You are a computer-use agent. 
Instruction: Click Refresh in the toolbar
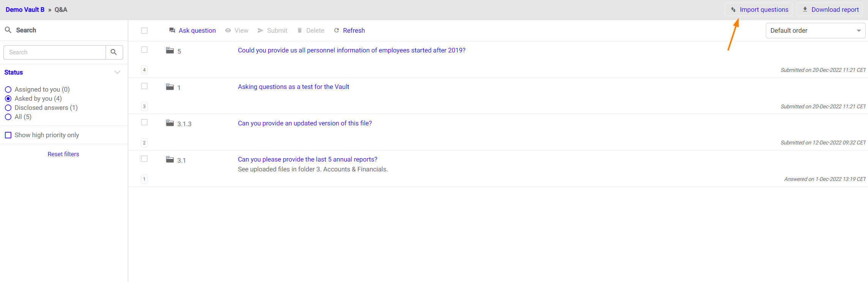pos(349,30)
